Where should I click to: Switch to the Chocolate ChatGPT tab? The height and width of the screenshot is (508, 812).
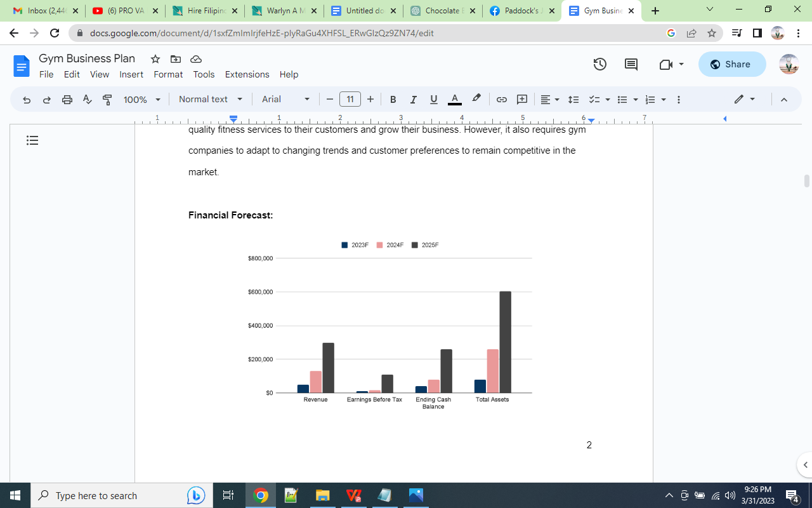coord(443,11)
